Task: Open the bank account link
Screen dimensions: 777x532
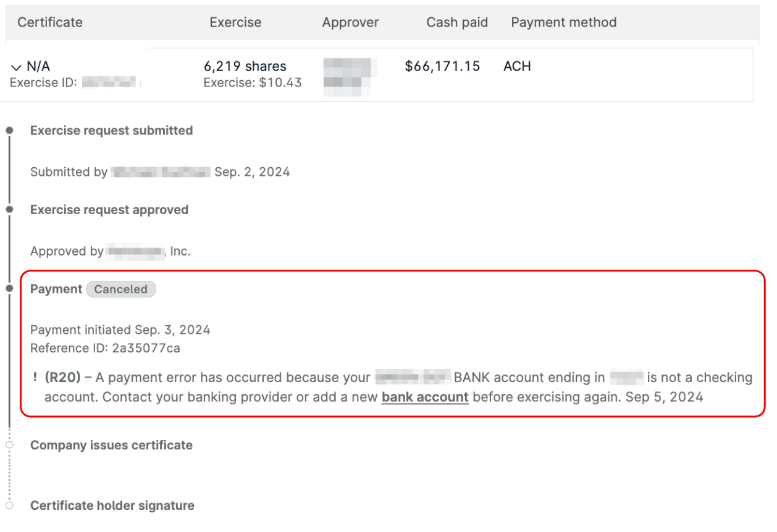Action: [x=425, y=397]
